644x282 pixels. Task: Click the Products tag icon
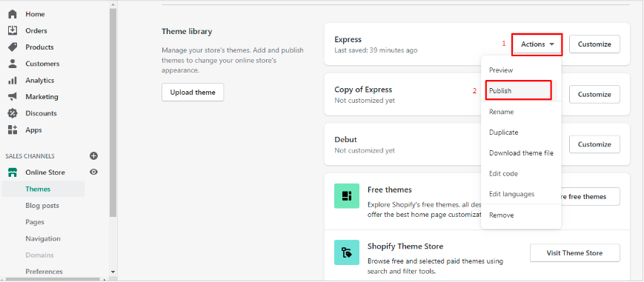13,47
